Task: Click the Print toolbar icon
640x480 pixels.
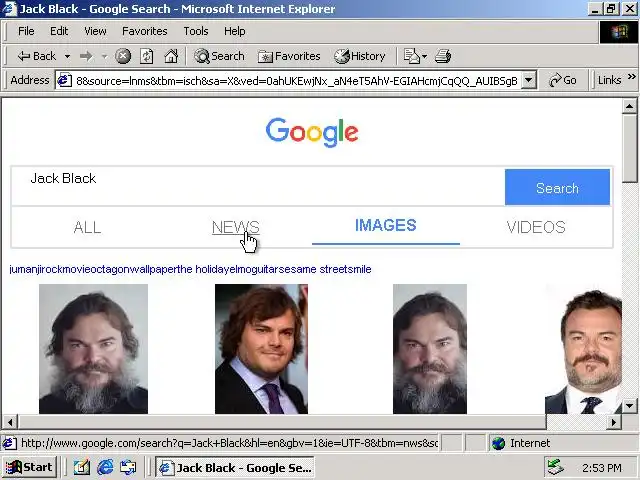Action: click(443, 56)
